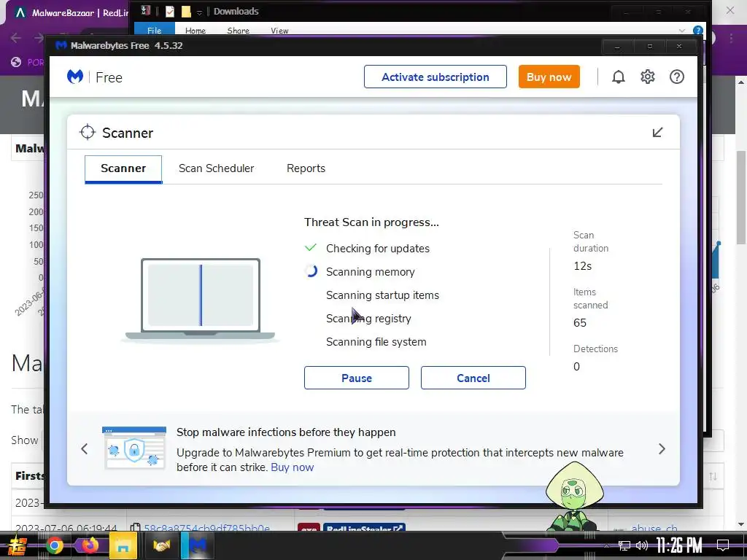Click the abuse_ch link in browser table
The image size is (747, 560).
point(654,528)
